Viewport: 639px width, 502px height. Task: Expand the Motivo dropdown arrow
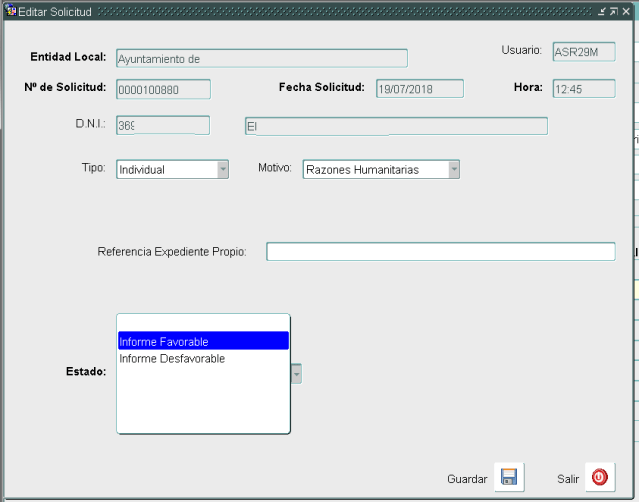coord(454,169)
